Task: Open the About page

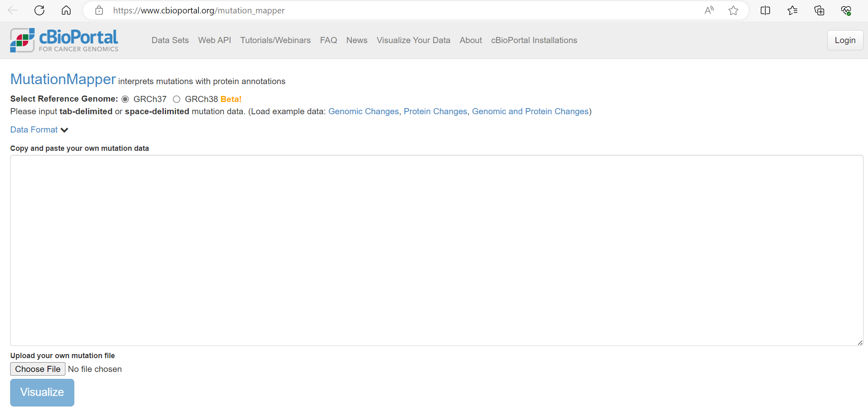Action: coord(471,40)
